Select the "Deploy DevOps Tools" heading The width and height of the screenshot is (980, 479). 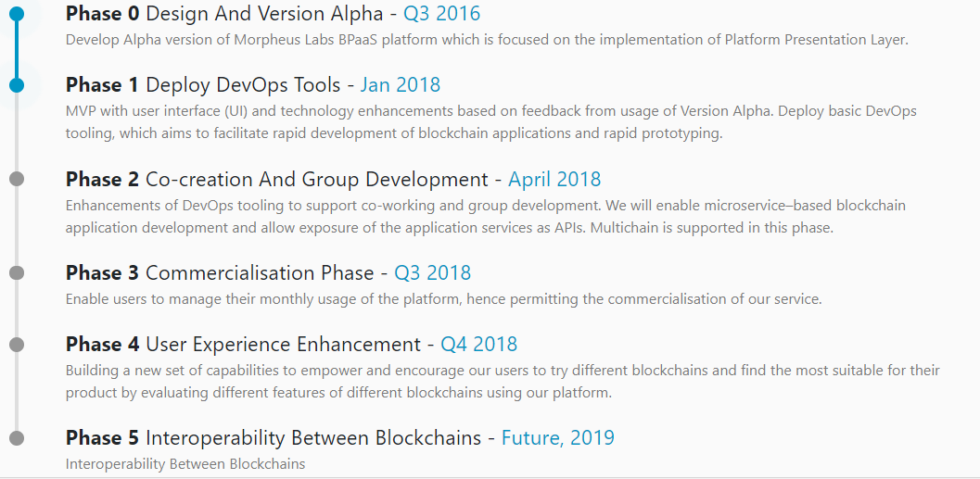click(x=243, y=85)
